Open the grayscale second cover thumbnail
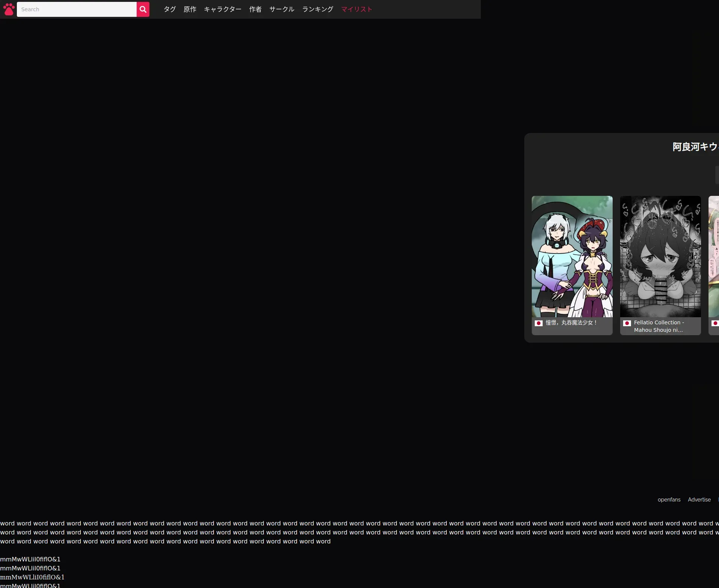This screenshot has width=719, height=588. click(660, 257)
